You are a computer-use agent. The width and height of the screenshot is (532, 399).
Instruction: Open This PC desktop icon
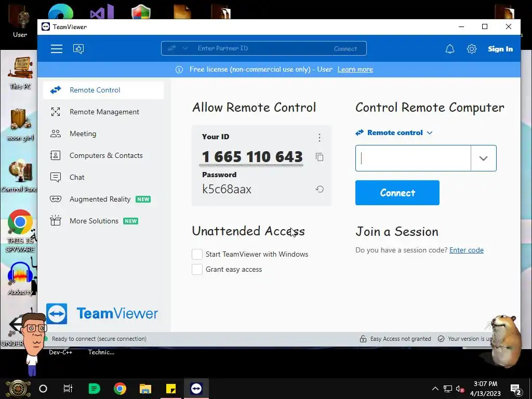[x=20, y=73]
